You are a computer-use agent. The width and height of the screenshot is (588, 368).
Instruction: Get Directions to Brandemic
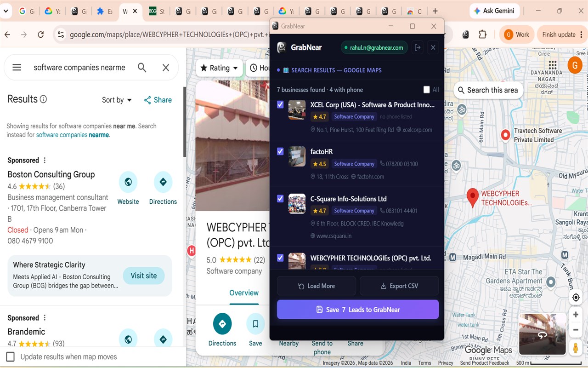coord(163,339)
